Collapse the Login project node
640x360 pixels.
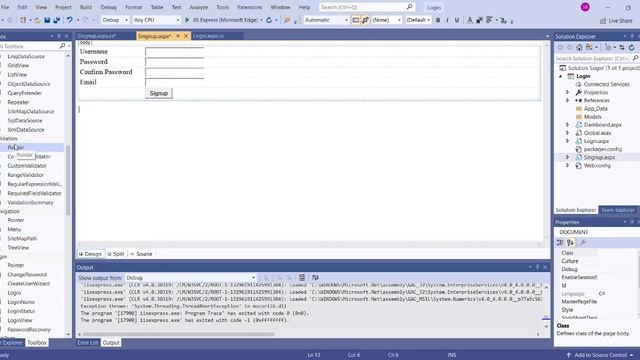point(560,76)
